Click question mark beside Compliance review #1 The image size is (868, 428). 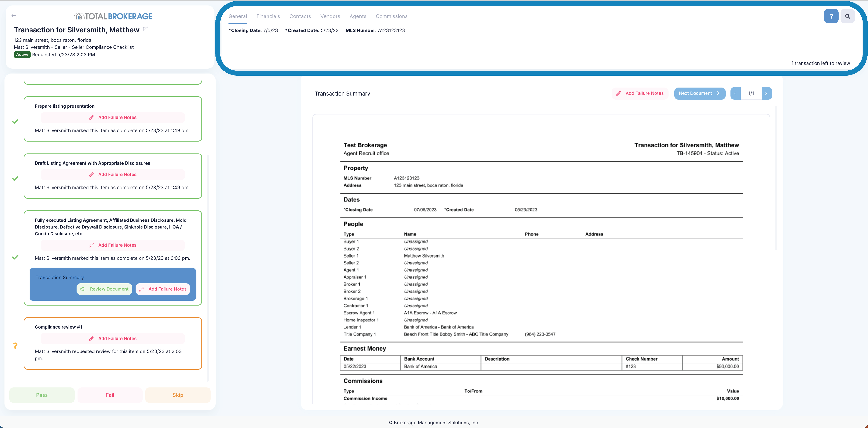[x=15, y=346]
